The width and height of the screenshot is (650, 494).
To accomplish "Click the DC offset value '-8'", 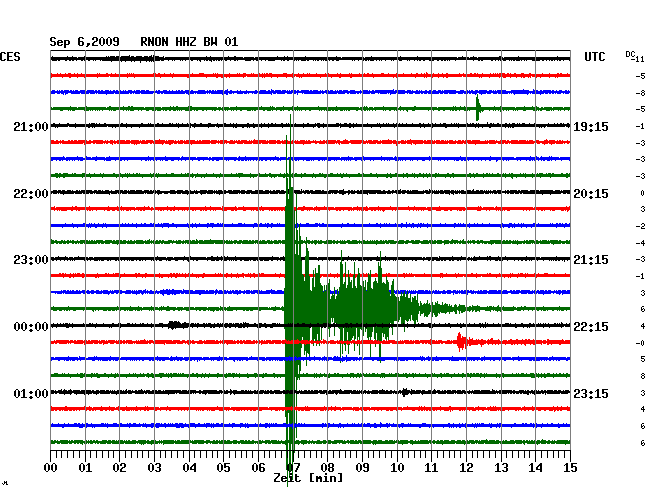I will pos(640,93).
